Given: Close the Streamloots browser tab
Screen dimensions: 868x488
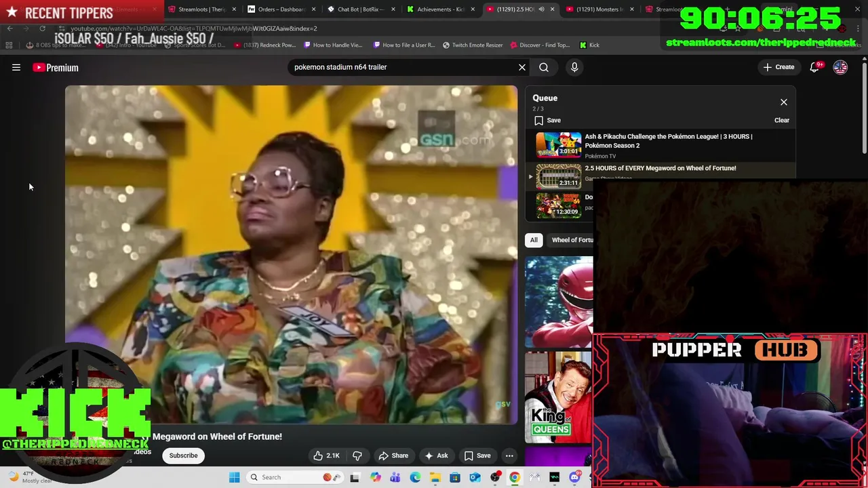Looking at the screenshot, I should (x=235, y=9).
